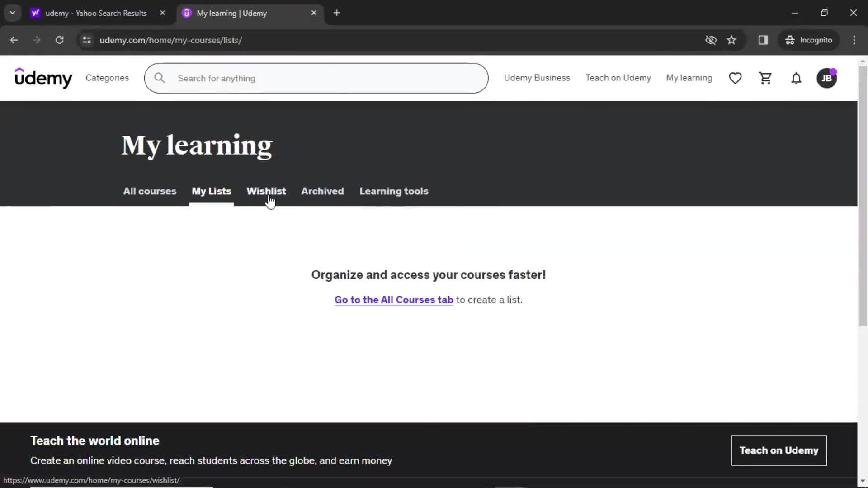Focus the Search for anything field
The height and width of the screenshot is (488, 868).
pos(316,78)
